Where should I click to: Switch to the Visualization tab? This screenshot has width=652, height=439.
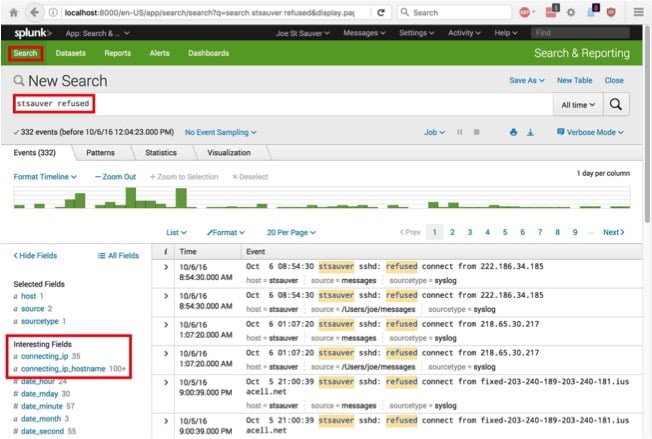pyautogui.click(x=229, y=153)
